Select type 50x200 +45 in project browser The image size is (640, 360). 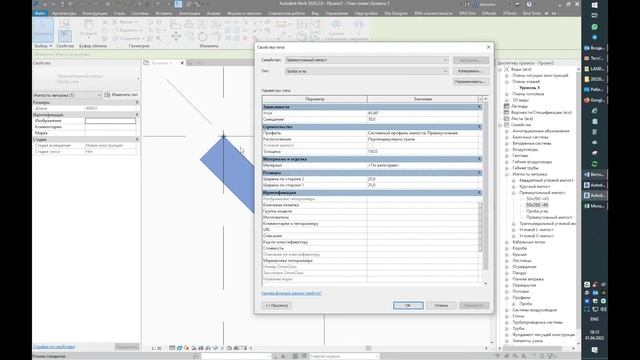coord(537,199)
